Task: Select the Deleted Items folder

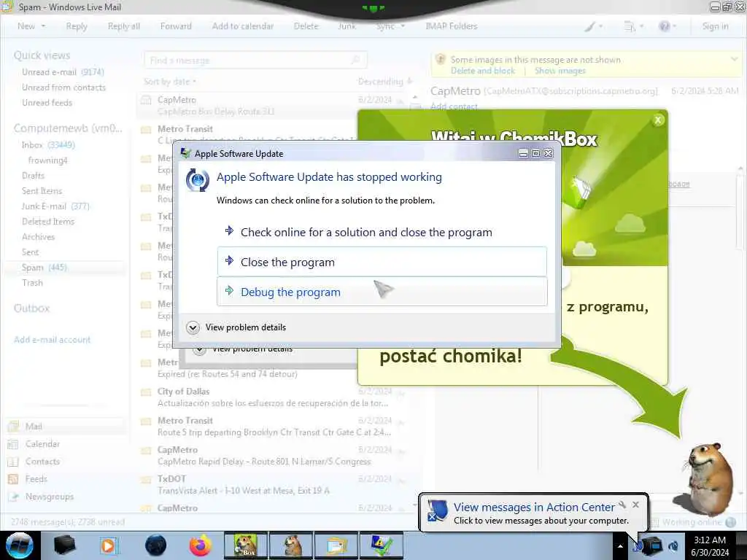Action: pos(47,222)
